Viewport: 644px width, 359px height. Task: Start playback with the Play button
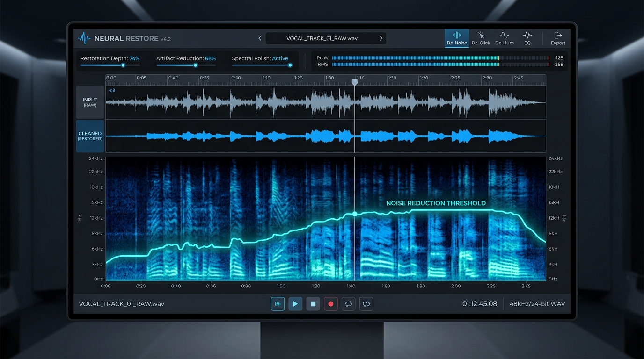point(295,304)
